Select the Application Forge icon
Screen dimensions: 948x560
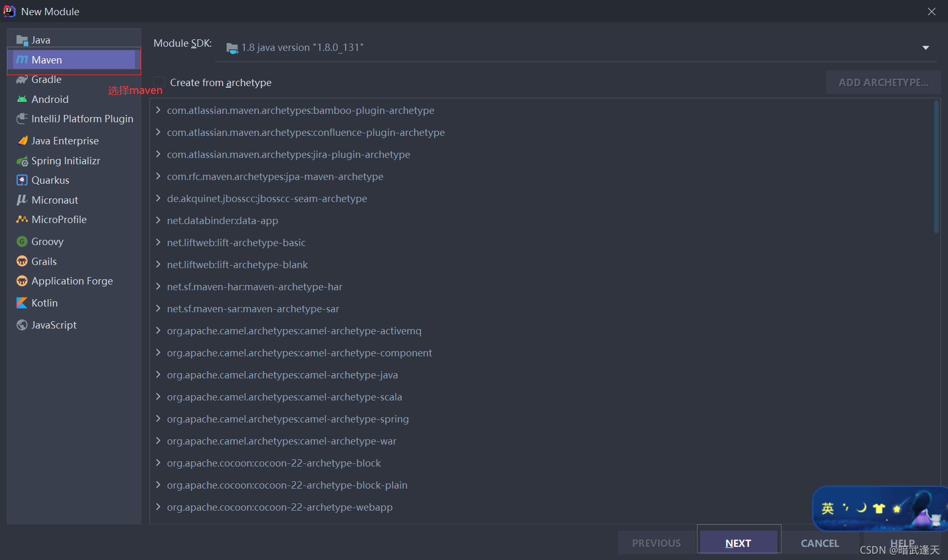(x=22, y=281)
